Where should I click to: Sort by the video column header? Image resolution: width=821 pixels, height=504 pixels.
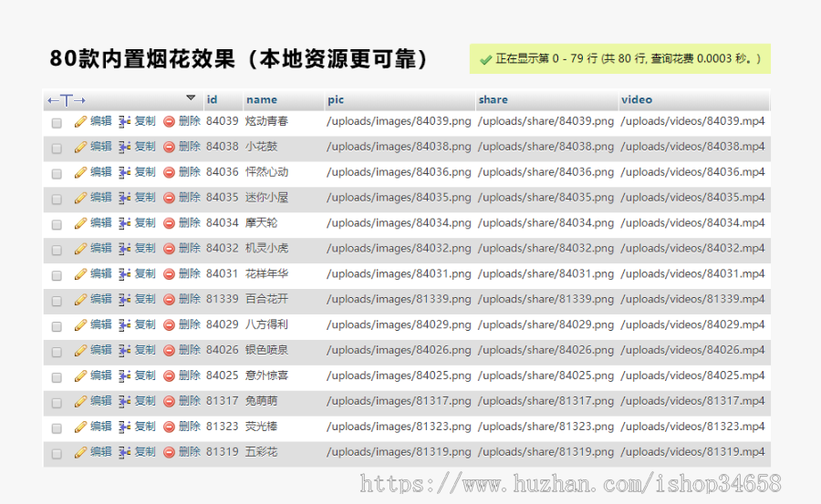637,99
